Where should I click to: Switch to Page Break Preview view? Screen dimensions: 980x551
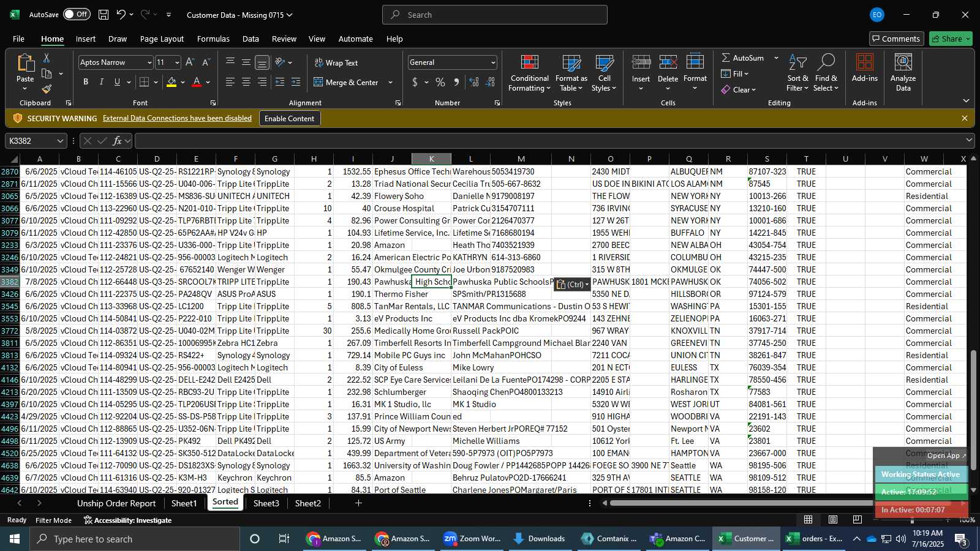pos(857,520)
